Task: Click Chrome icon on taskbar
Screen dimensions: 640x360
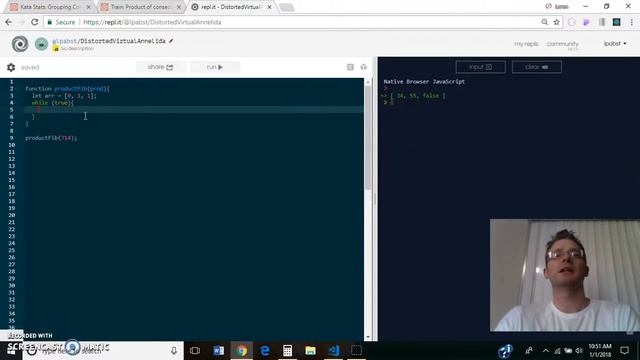Action: [x=242, y=350]
